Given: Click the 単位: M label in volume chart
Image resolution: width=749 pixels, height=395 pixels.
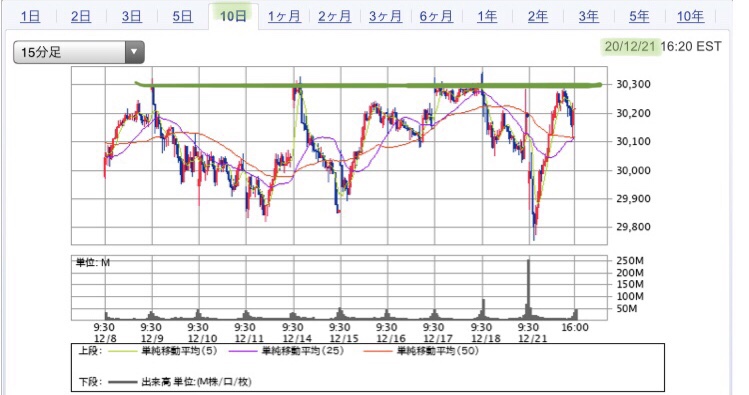Looking at the screenshot, I should (93, 262).
